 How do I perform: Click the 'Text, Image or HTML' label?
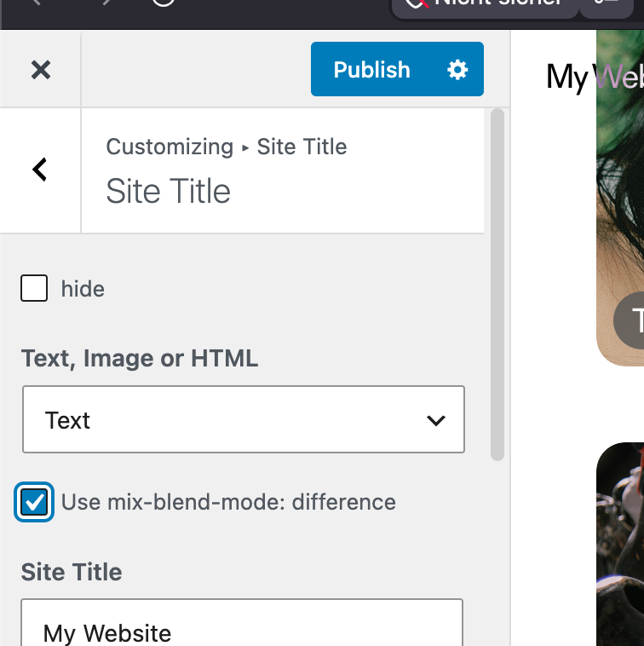pyautogui.click(x=140, y=358)
